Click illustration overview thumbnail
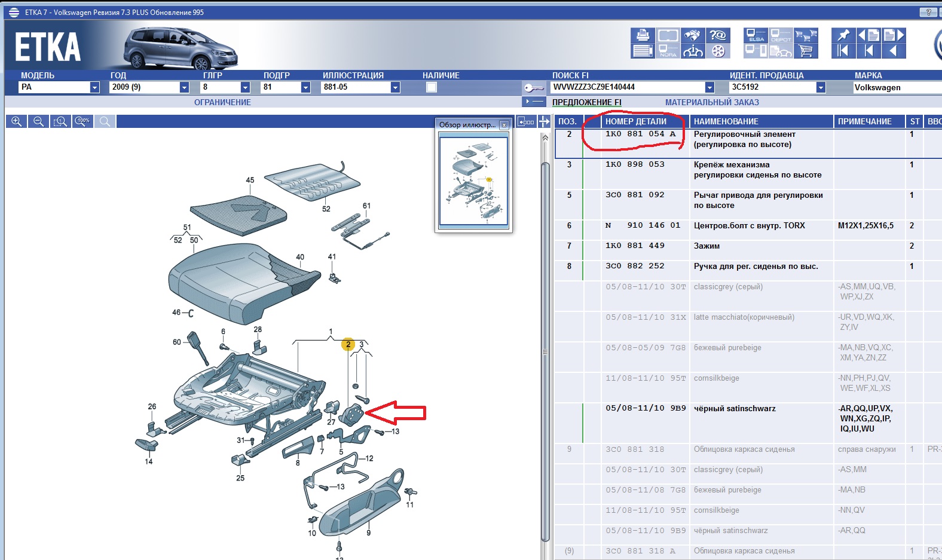The height and width of the screenshot is (560, 942). (473, 181)
